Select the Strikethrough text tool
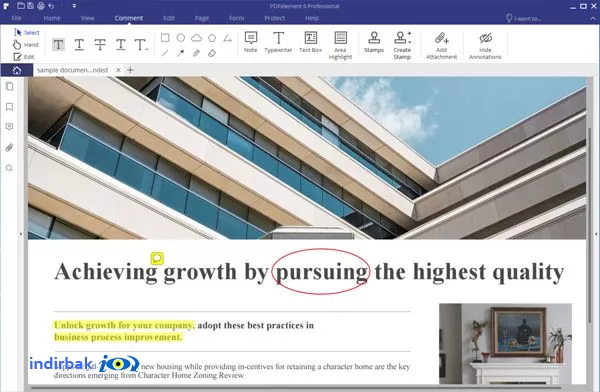Viewport: 600px width, 392px height. click(100, 45)
